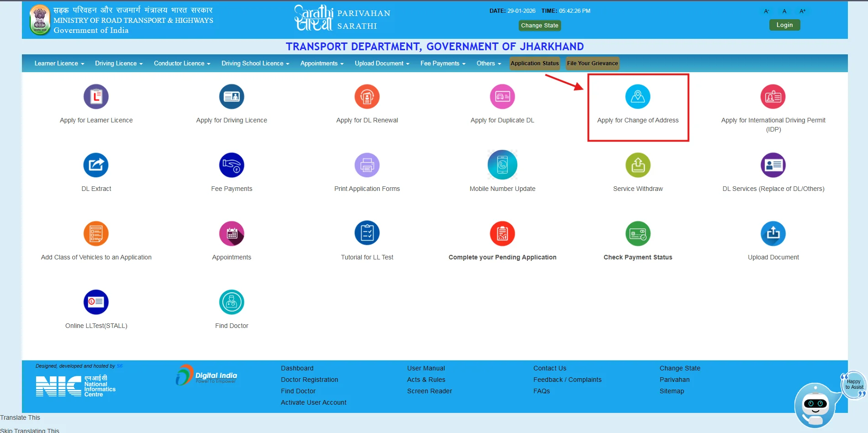Click the Tutorial for LL Test icon

[x=367, y=233]
